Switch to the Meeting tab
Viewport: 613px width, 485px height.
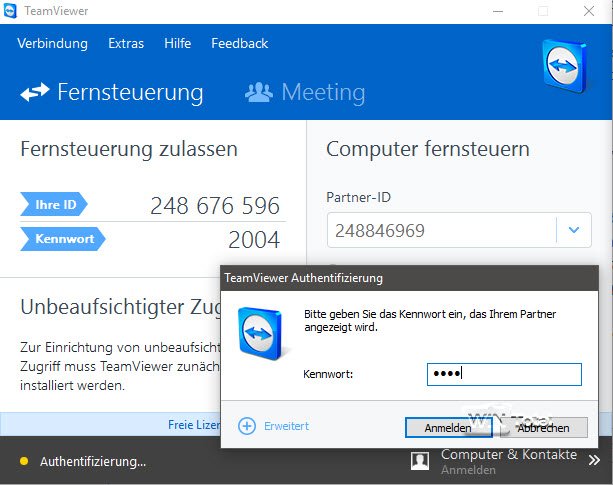tap(305, 93)
